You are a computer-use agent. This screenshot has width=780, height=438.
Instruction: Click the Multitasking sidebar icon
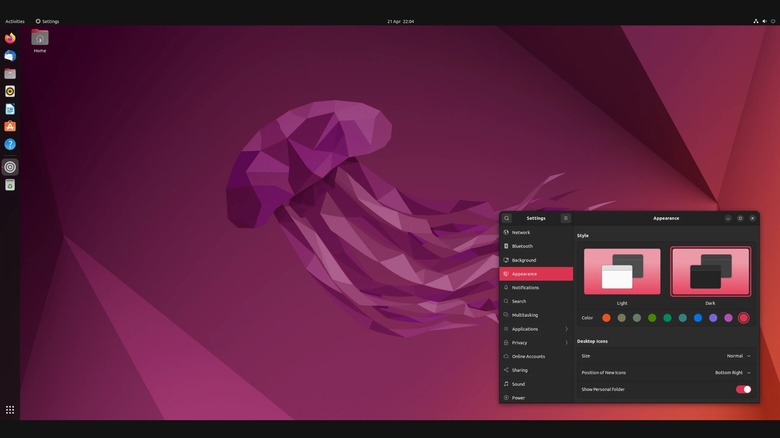click(506, 315)
